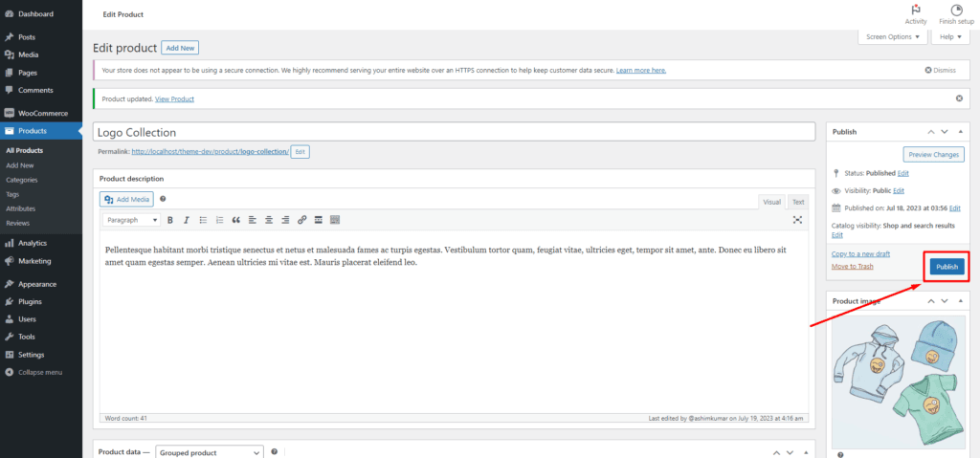Insert a blockquote in the description
The height and width of the screenshot is (458, 980).
235,220
